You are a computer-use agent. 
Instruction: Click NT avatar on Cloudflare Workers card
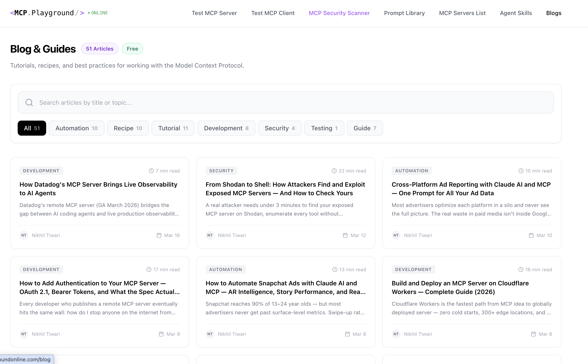396,334
